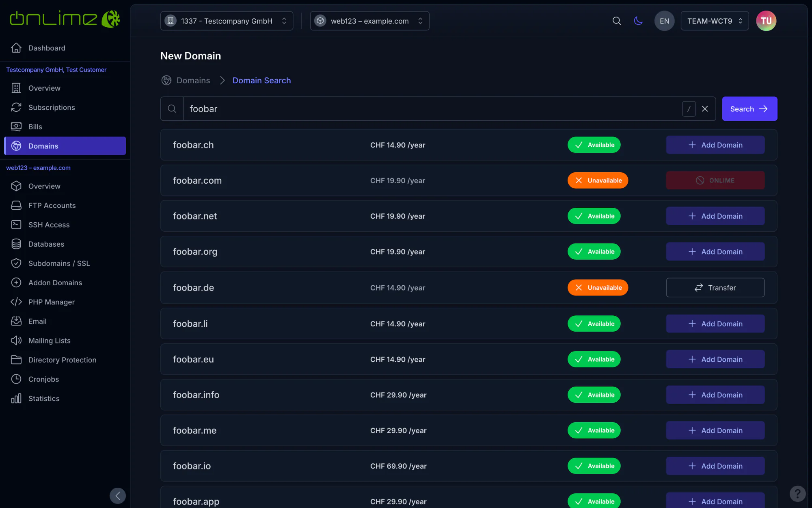The width and height of the screenshot is (812, 508).
Task: Open Cronjobs menu item
Action: (65, 379)
